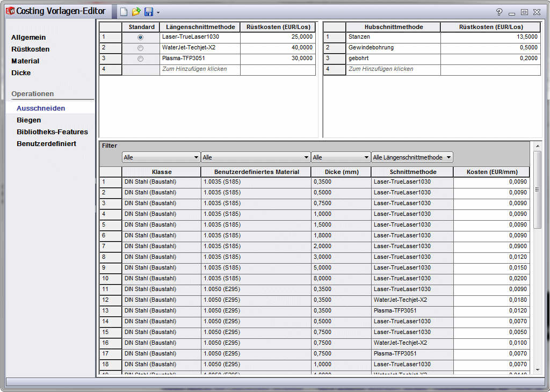
Task: Click 1.0050 (E295) material in row 11
Action: pos(256,289)
